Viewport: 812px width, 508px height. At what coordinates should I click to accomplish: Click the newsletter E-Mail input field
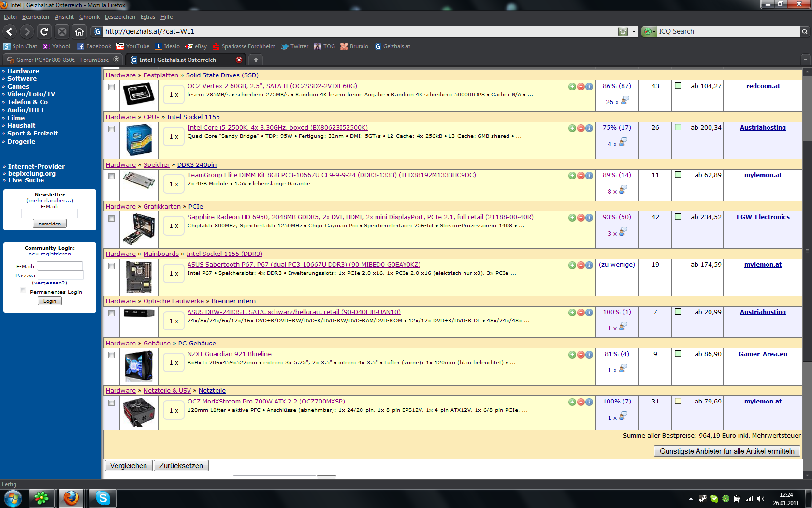point(49,214)
